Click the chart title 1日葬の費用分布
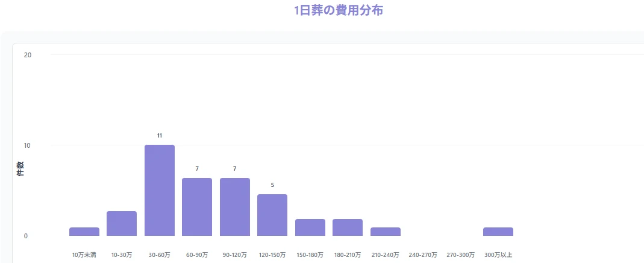This screenshot has height=263, width=644. tap(339, 11)
